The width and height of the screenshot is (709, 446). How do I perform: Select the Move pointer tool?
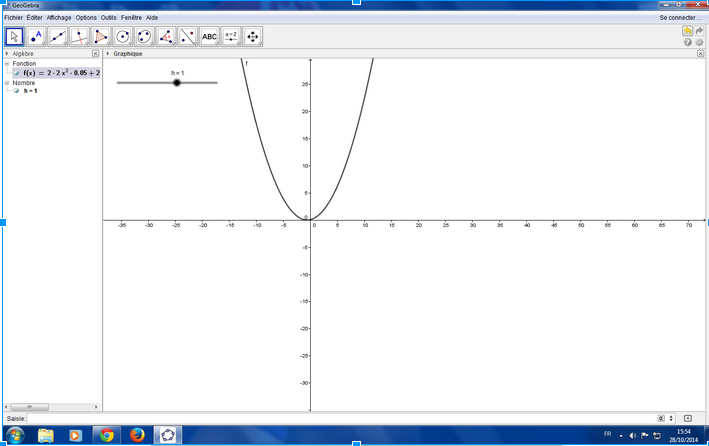[x=15, y=37]
